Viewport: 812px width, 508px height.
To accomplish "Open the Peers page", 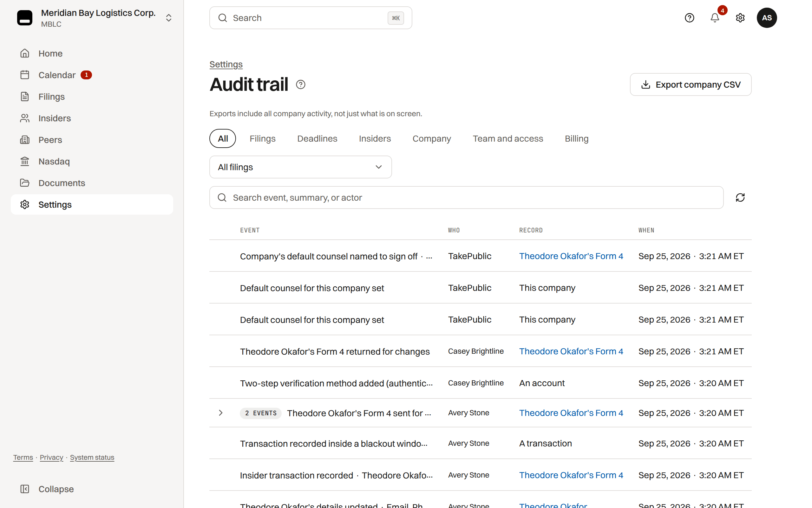I will (92, 140).
